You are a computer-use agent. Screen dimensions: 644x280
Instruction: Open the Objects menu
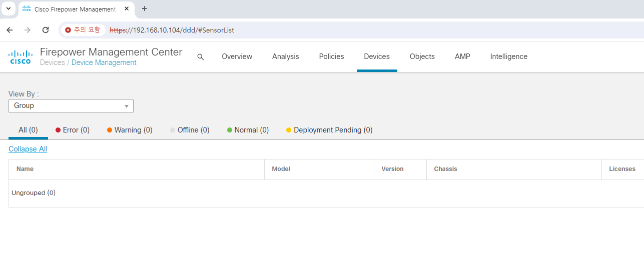pos(422,56)
